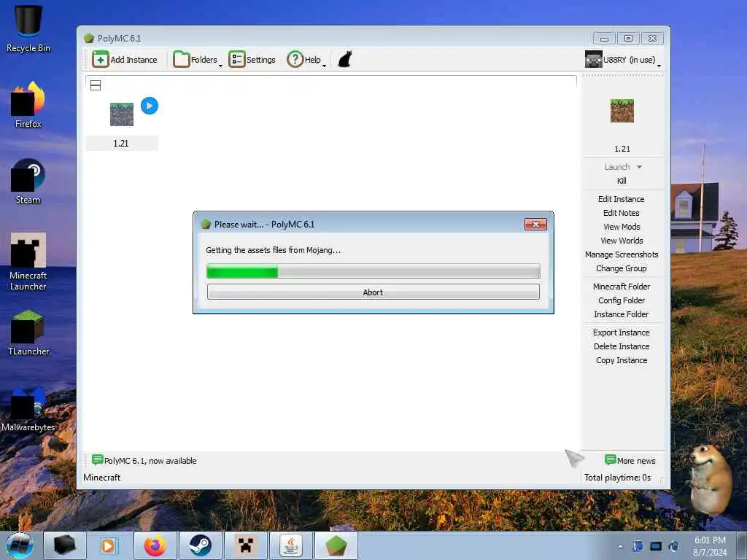
Task: Kill the running instance
Action: pyautogui.click(x=622, y=181)
